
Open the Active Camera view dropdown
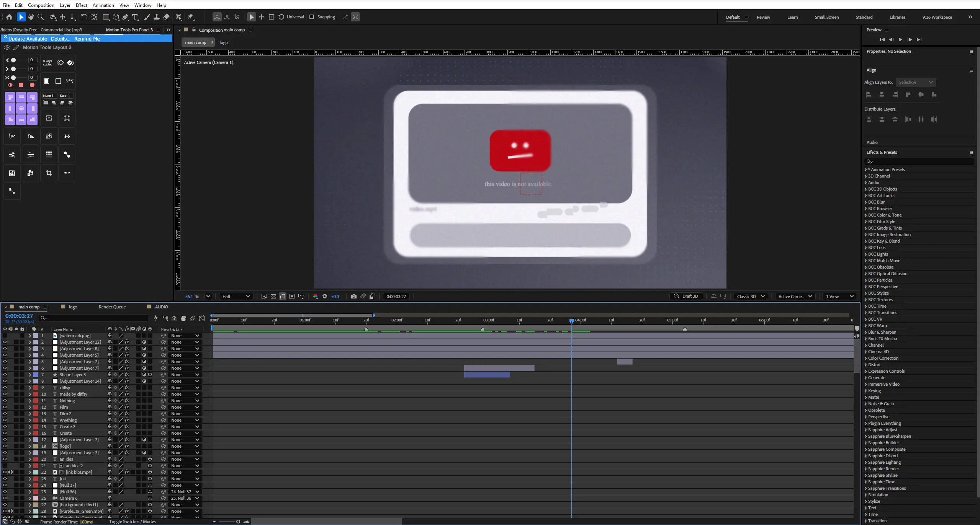click(795, 297)
